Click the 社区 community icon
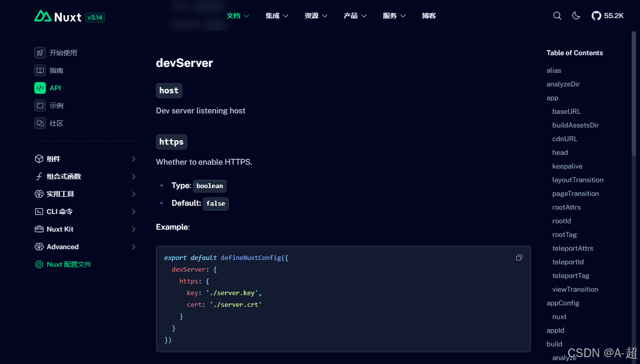 pyautogui.click(x=40, y=123)
